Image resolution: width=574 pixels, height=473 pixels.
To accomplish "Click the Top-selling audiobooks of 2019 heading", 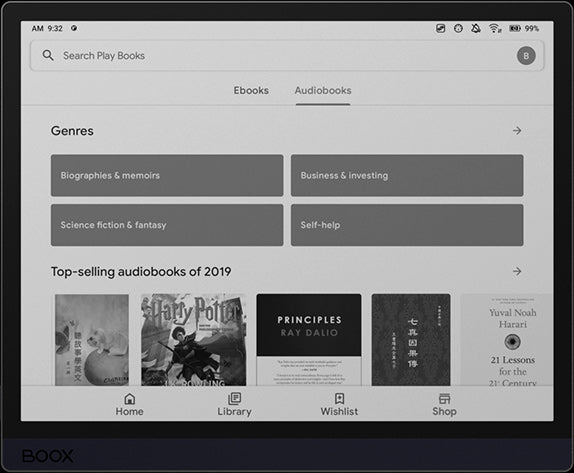I will (x=141, y=272).
